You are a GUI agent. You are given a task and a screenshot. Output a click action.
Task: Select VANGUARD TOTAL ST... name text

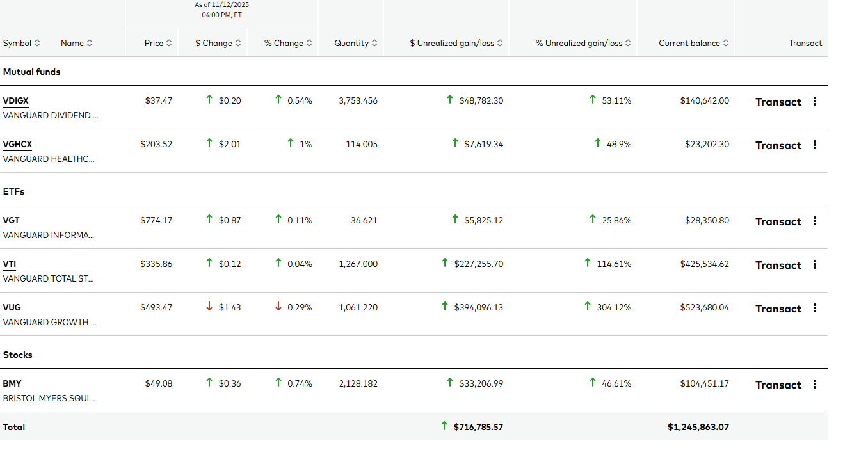[49, 279]
